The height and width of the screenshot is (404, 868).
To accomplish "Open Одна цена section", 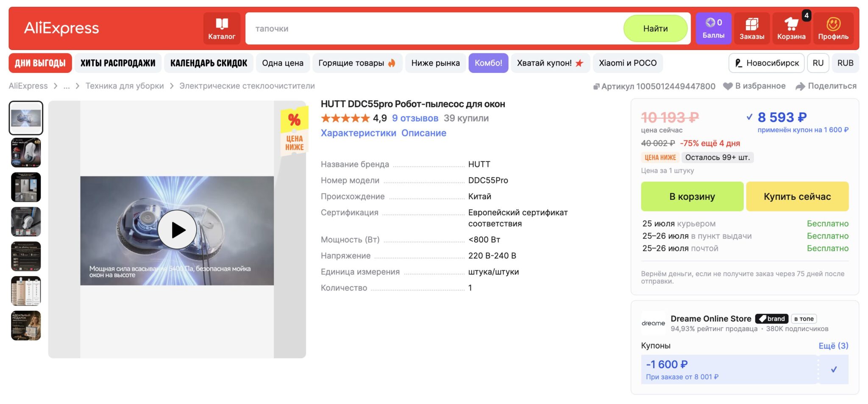I will pyautogui.click(x=283, y=63).
